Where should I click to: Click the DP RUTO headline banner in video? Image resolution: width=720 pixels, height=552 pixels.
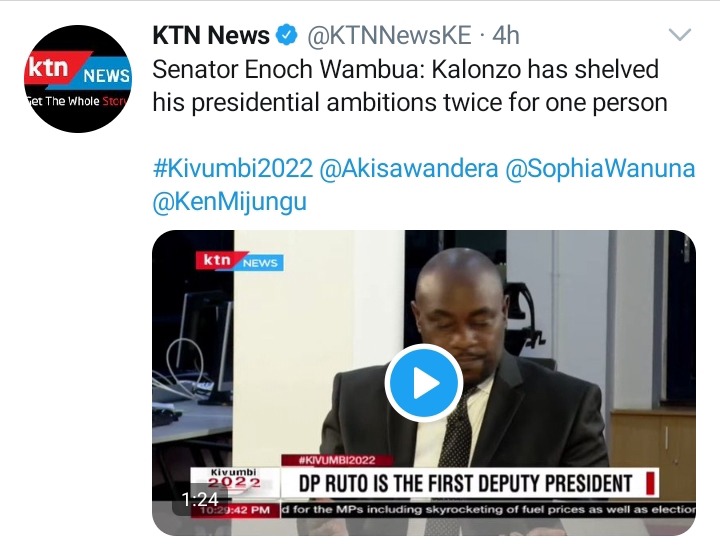click(x=469, y=483)
